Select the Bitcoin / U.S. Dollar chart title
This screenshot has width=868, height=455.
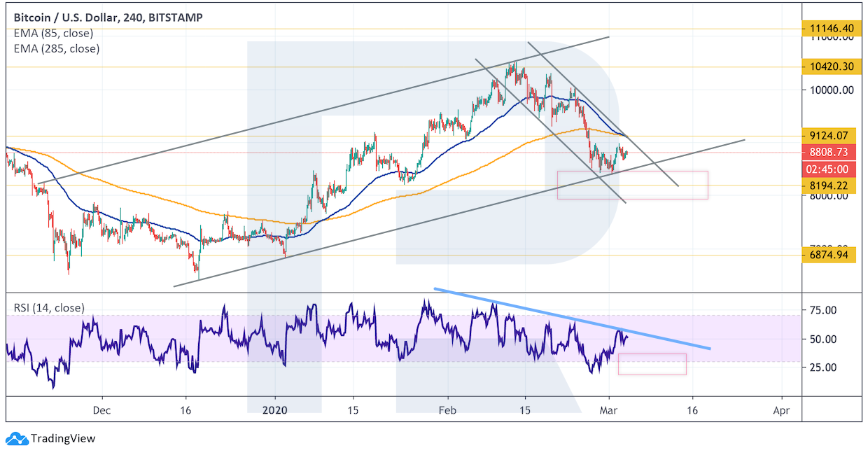[x=104, y=17]
